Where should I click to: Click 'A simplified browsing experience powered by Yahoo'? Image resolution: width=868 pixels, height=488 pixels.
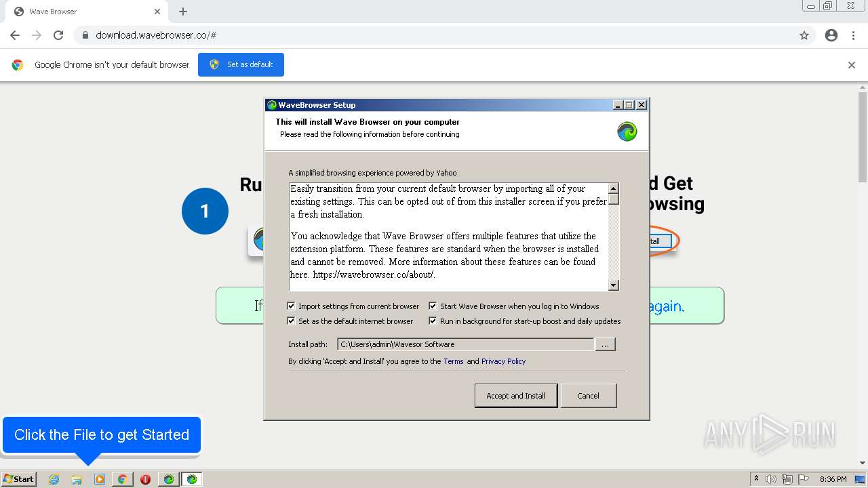[372, 173]
